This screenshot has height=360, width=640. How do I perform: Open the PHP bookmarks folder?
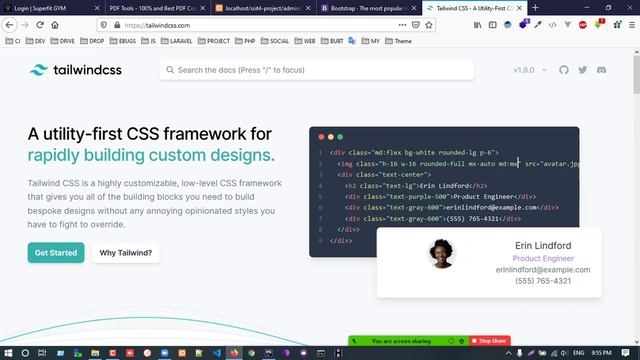245,41
